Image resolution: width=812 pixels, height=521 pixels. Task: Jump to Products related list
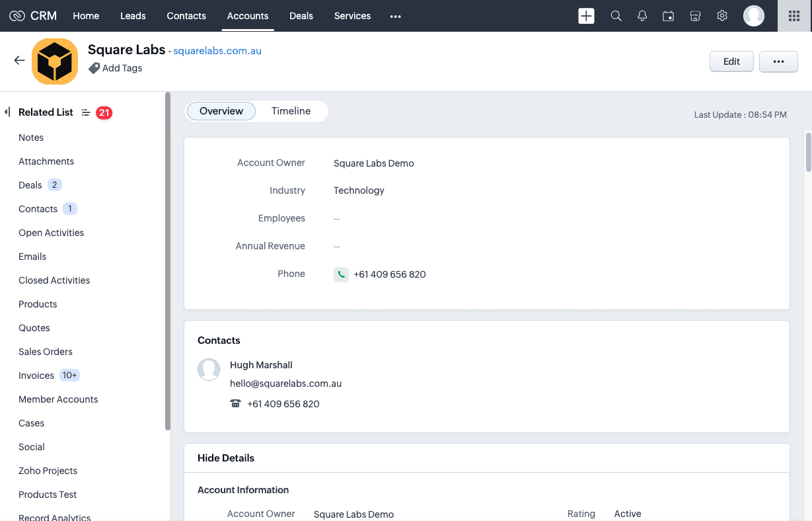(x=38, y=304)
